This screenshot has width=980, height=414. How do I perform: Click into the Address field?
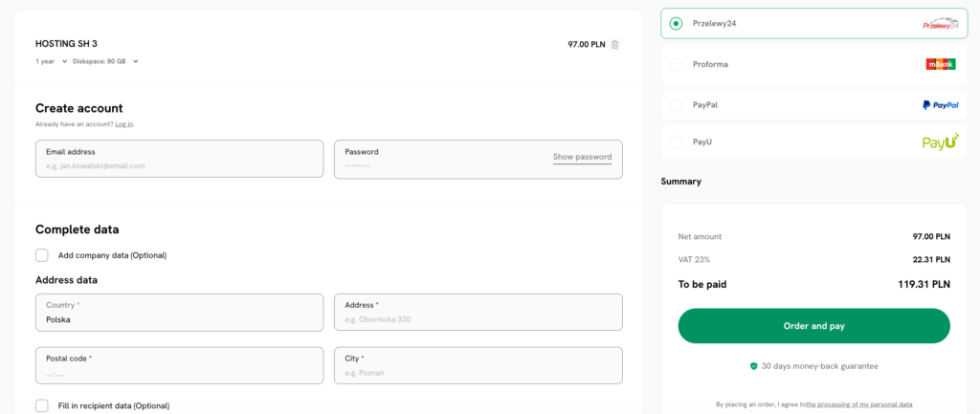[479, 313]
